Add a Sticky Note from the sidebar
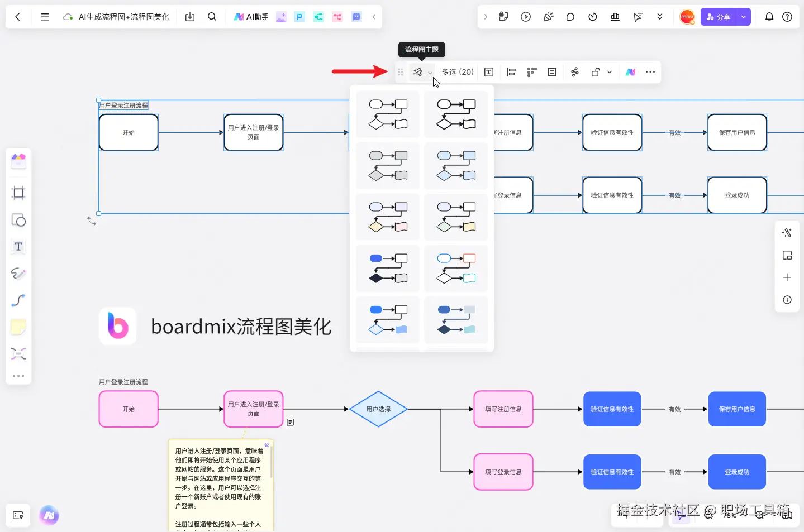 pyautogui.click(x=18, y=327)
